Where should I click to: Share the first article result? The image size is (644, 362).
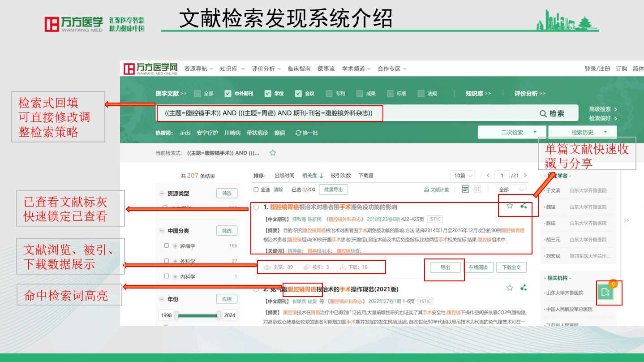pos(524,206)
